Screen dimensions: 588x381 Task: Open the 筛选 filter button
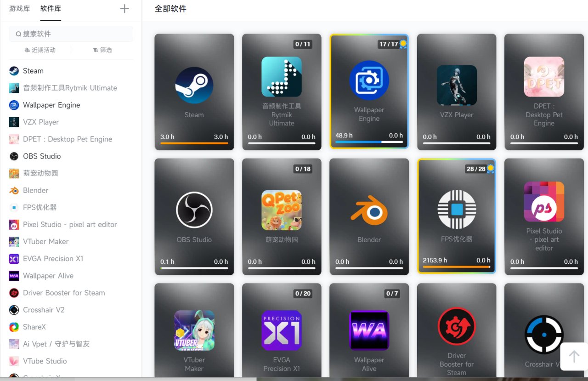tap(102, 50)
